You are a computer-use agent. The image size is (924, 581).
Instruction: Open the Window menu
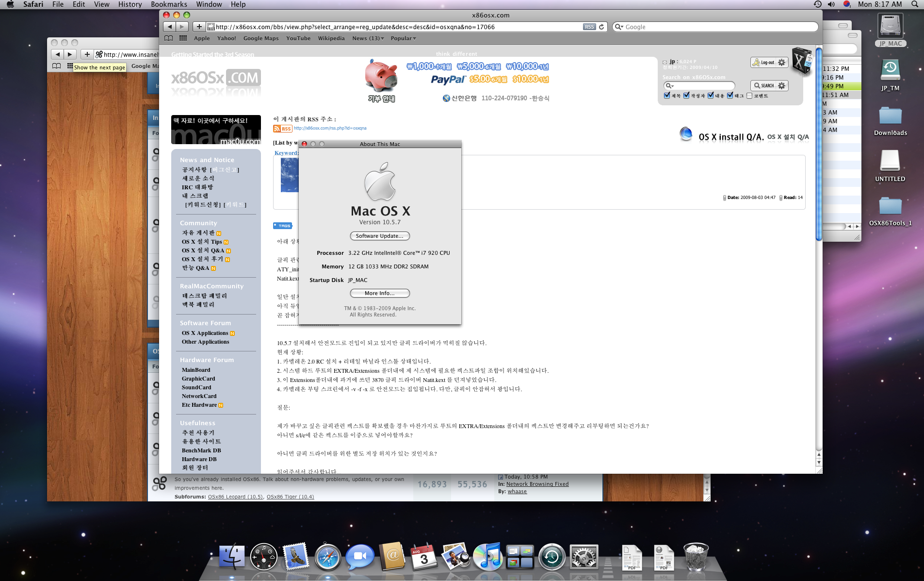[209, 4]
